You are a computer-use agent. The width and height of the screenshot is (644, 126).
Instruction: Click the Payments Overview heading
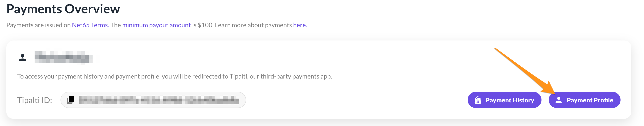(x=63, y=9)
